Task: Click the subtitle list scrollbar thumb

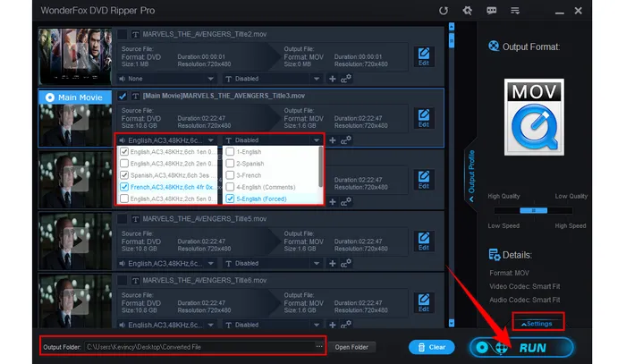Action: point(320,167)
